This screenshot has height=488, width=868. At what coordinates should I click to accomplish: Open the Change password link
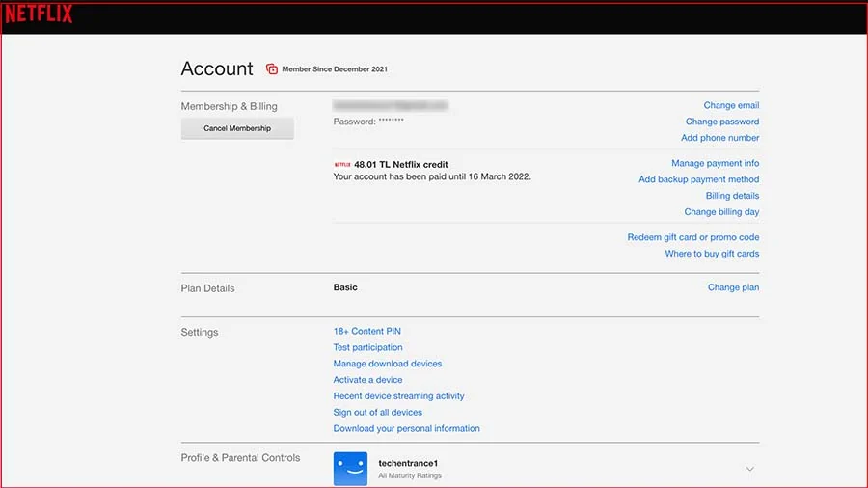pyautogui.click(x=722, y=122)
